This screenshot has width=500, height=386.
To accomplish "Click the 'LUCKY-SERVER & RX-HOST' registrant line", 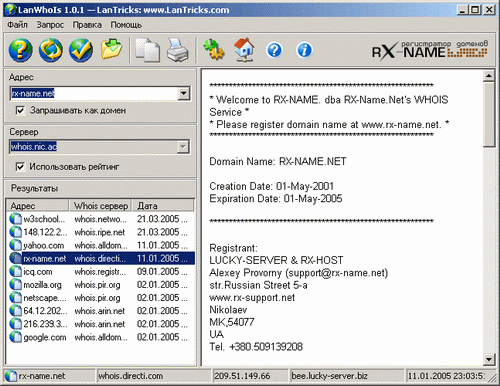I will coord(276,260).
